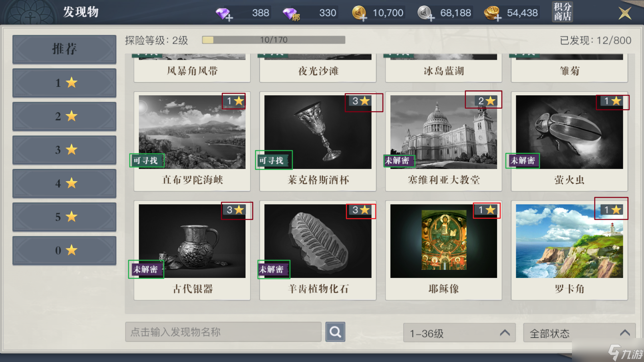Click the 已发现: 12/800 counter
This screenshot has height=362, width=644.
pyautogui.click(x=595, y=40)
